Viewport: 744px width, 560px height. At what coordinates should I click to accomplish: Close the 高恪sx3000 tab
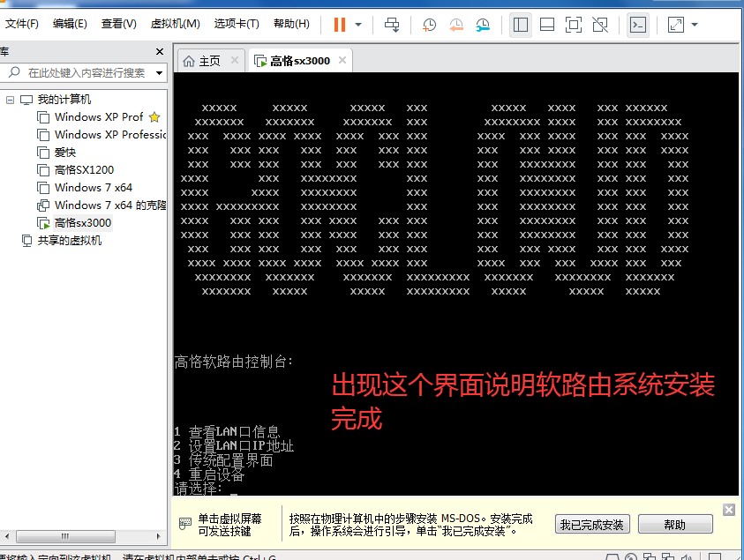point(342,60)
